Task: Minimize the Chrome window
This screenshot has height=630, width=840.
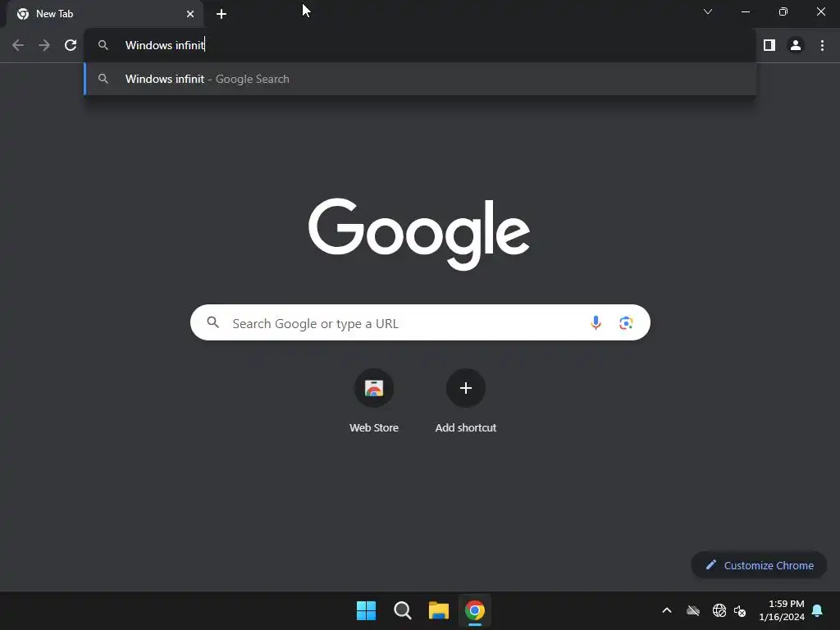Action: coord(746,11)
